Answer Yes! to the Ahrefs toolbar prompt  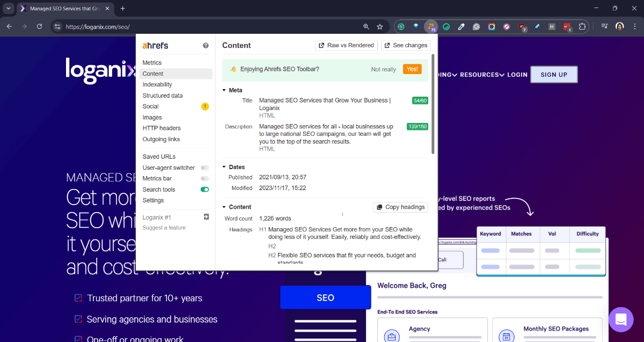(412, 69)
